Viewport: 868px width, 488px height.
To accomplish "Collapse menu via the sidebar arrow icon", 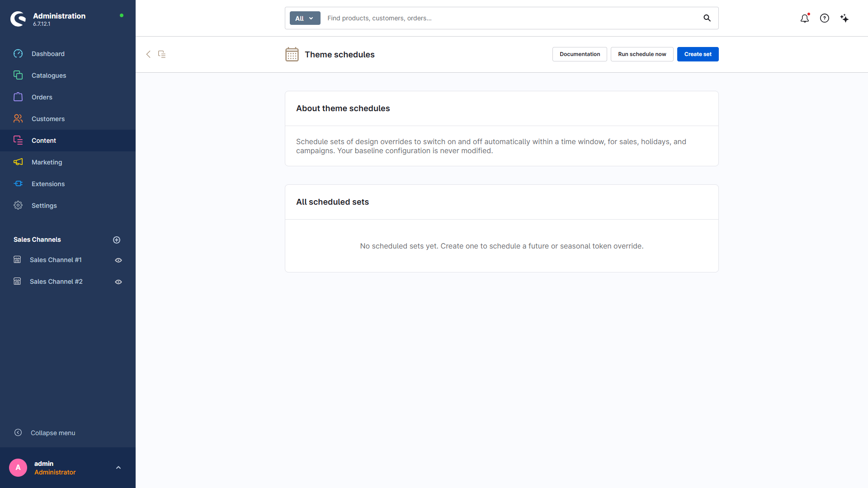I will pyautogui.click(x=18, y=432).
